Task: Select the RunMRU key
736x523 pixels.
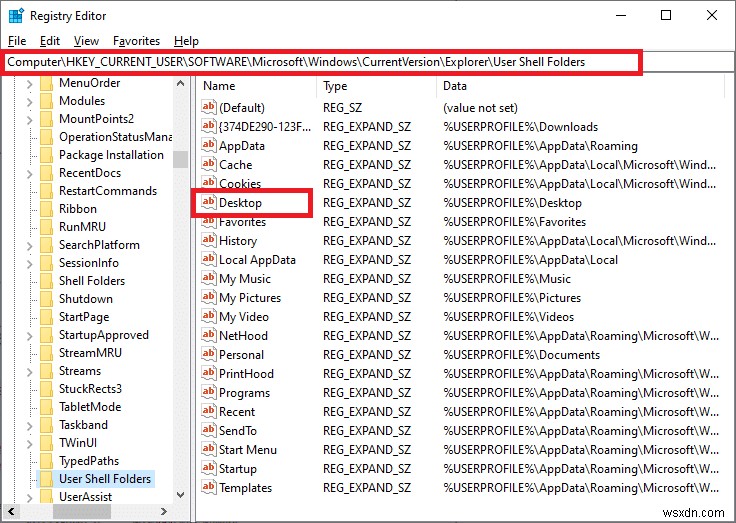Action: click(82, 227)
